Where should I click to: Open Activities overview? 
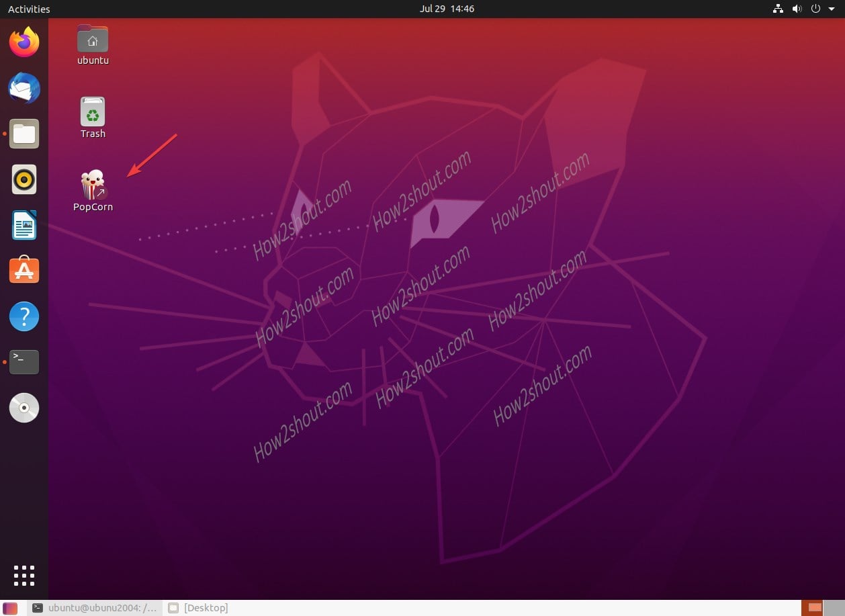[x=29, y=9]
